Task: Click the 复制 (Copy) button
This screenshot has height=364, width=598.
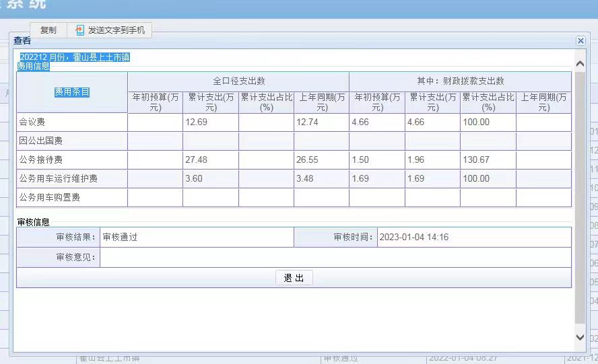Action: 48,30
